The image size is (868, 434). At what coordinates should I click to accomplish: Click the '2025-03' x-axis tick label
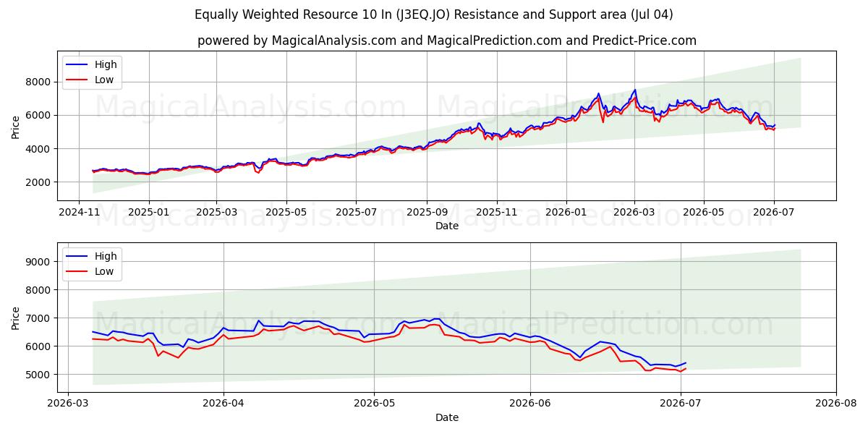[216, 212]
